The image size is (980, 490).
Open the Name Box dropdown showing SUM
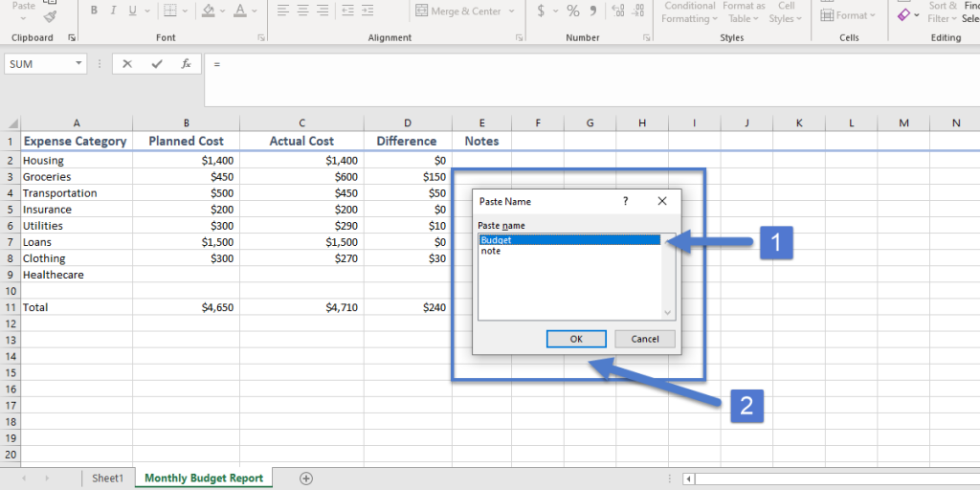click(x=78, y=64)
